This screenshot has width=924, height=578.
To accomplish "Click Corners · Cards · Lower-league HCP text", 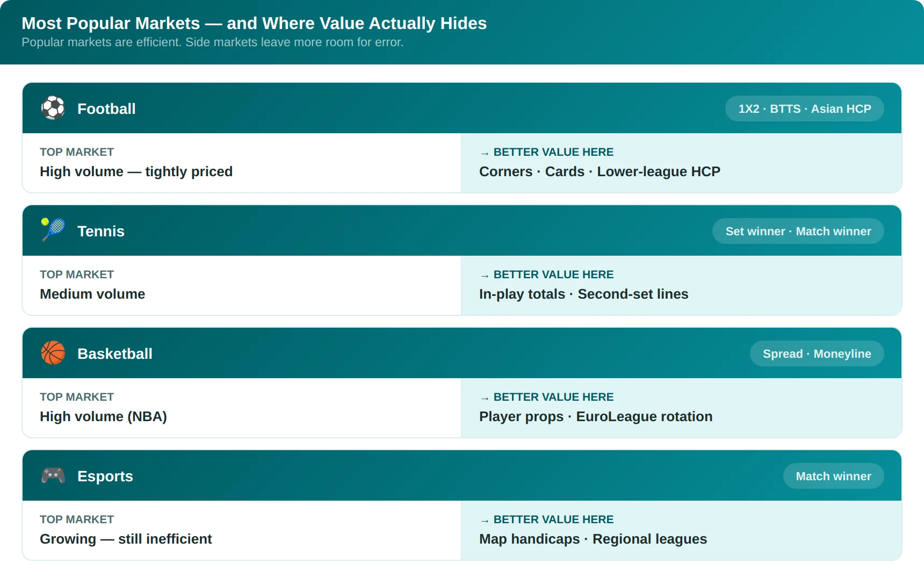I will 600,171.
